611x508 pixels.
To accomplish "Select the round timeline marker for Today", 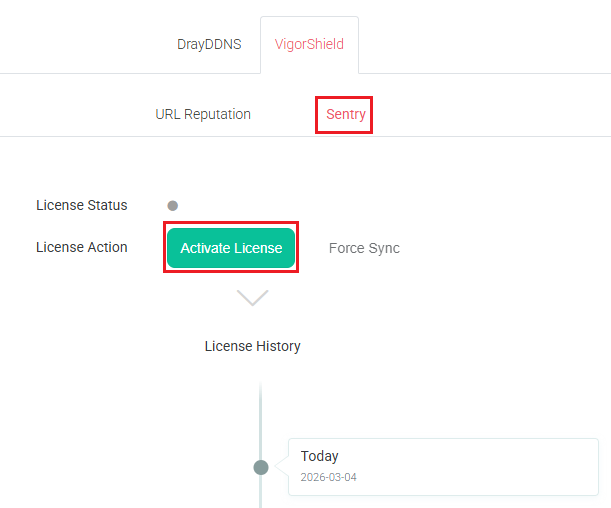I will coord(261,467).
